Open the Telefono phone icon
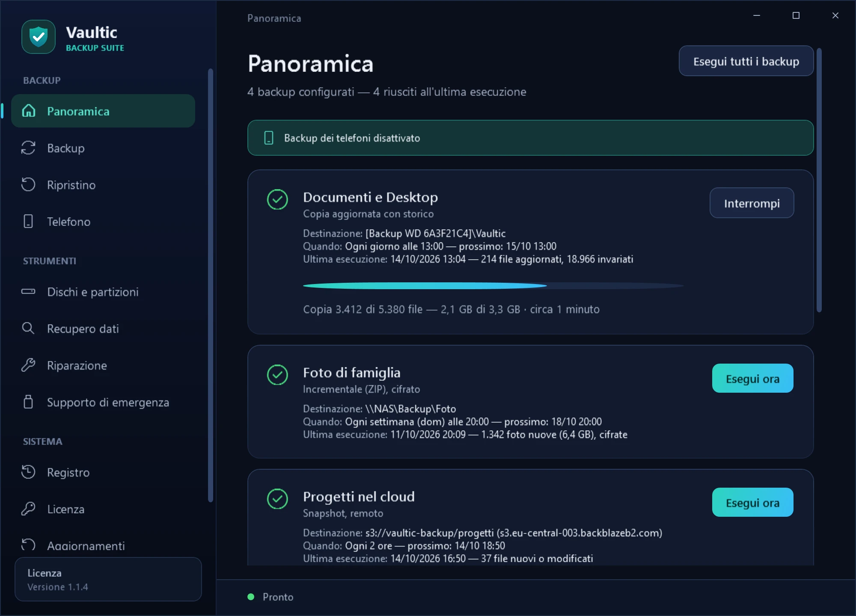This screenshot has height=616, width=856. point(28,222)
